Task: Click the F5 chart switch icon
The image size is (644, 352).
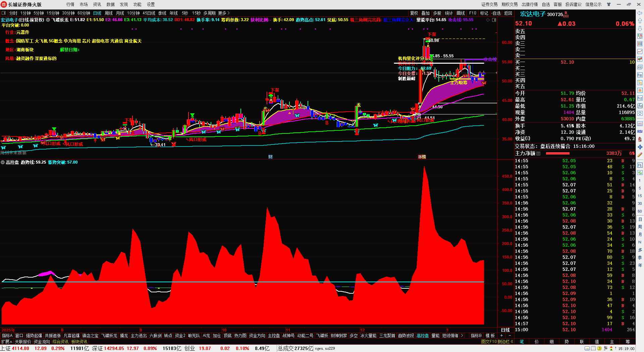Action: tap(640, 165)
